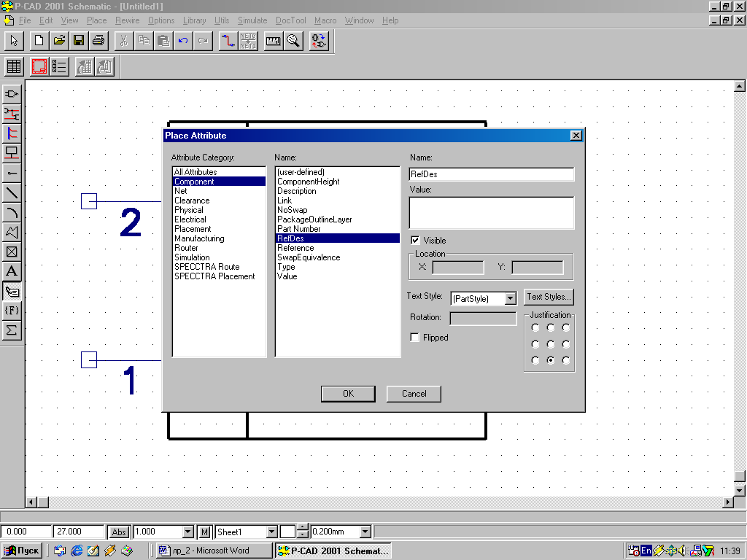Screen dimensions: 747x560
Task: Select the Net attribute category
Action: coord(219,191)
